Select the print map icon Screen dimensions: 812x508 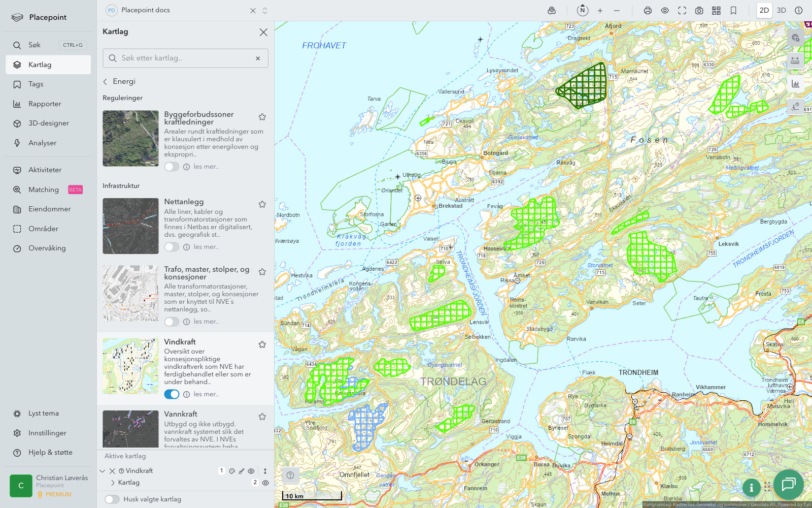click(x=648, y=10)
